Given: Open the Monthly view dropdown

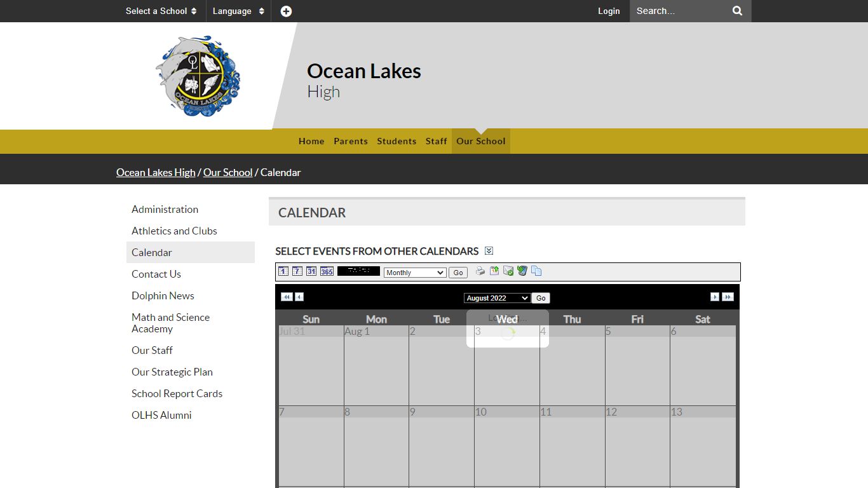Looking at the screenshot, I should coord(415,273).
